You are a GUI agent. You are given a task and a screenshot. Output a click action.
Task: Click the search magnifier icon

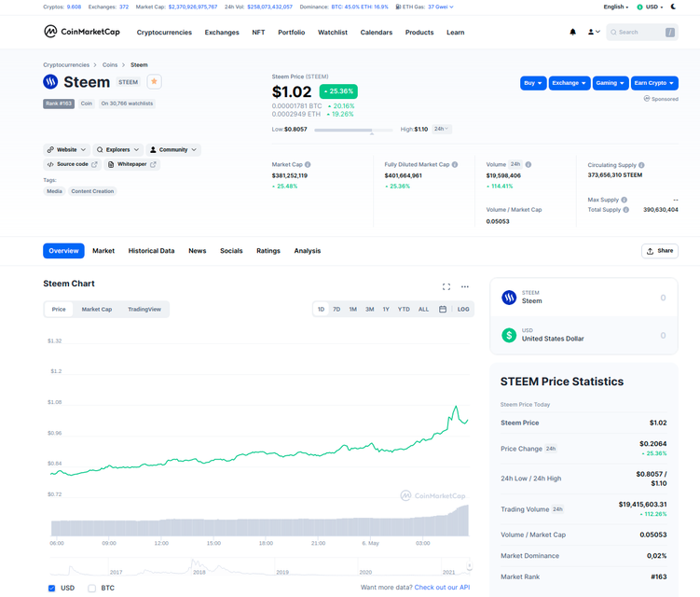pyautogui.click(x=613, y=32)
